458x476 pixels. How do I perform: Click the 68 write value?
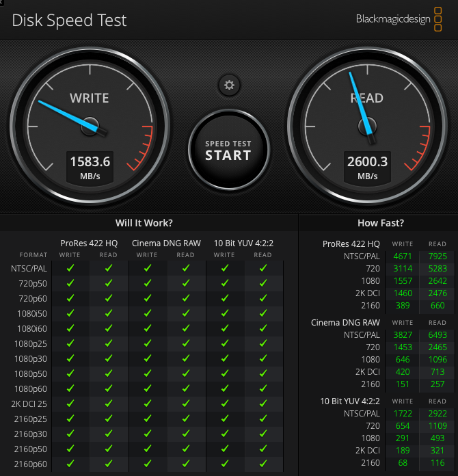pos(403,462)
